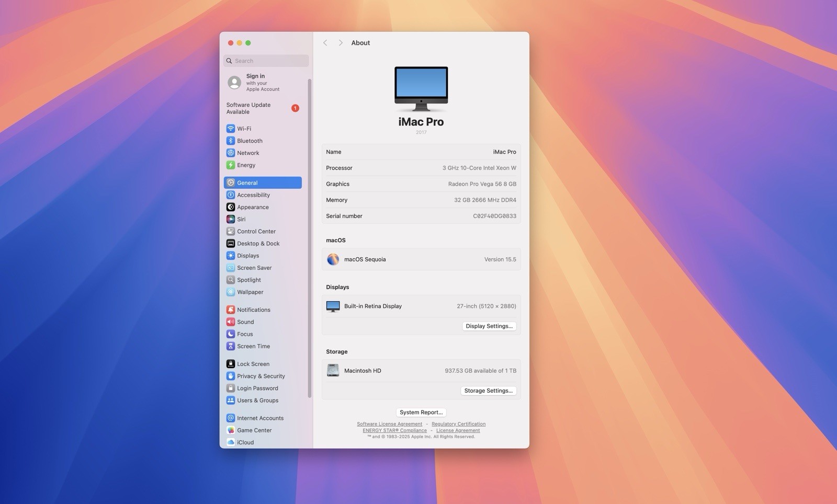
Task: Click the macOS Sequoia icon
Action: click(x=333, y=259)
